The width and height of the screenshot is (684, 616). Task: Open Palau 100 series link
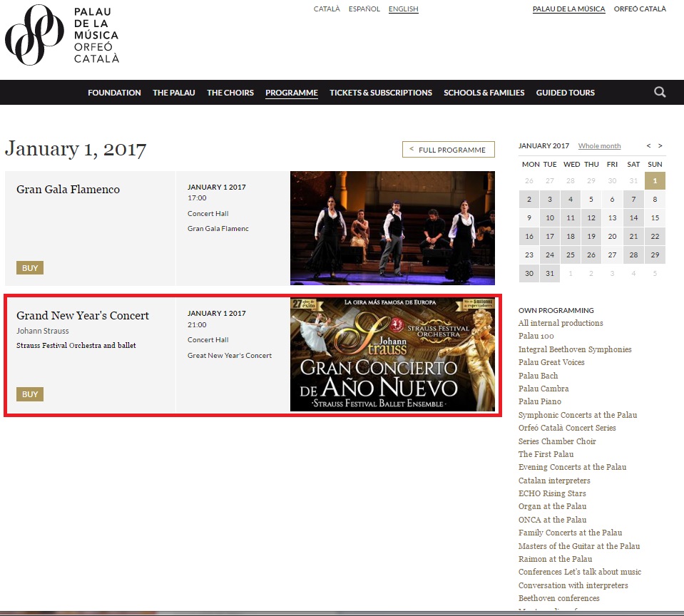coord(536,336)
